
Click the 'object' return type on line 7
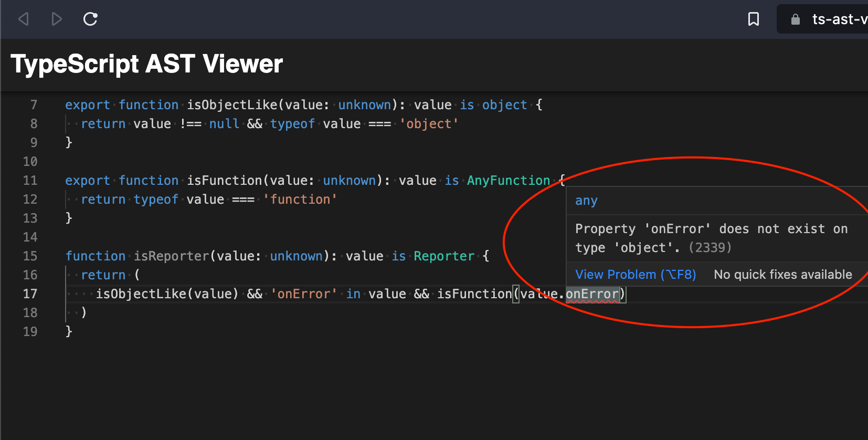[505, 105]
